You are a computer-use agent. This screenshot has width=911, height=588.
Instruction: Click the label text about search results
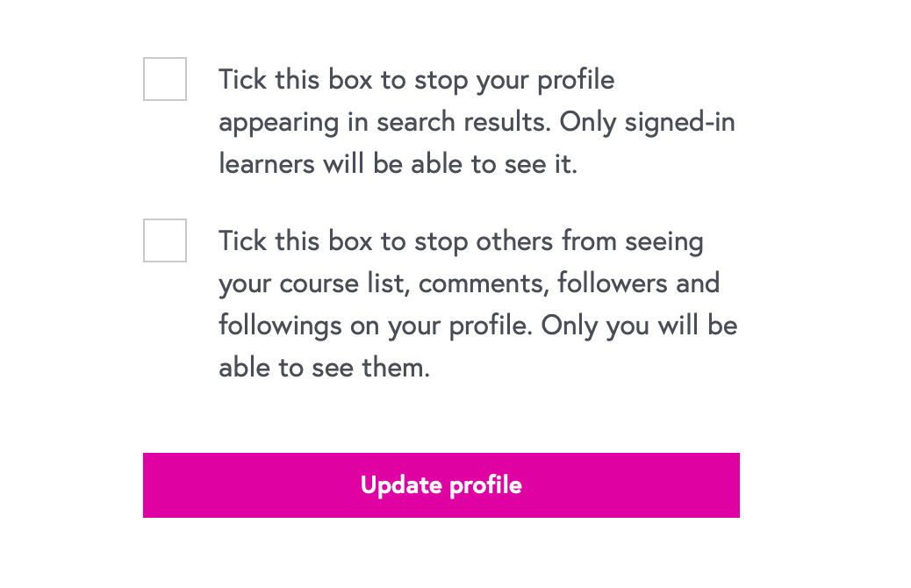tap(477, 121)
